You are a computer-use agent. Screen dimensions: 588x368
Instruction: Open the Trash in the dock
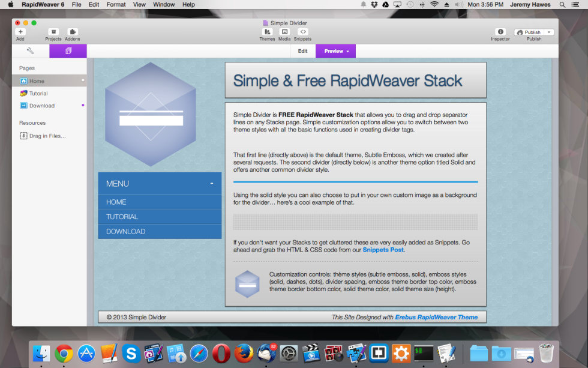(x=547, y=354)
